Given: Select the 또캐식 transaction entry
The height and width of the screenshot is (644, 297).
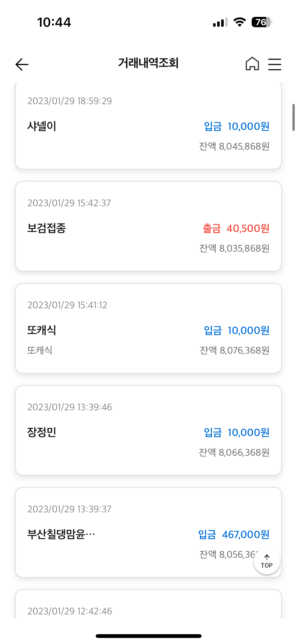Looking at the screenshot, I should point(148,328).
